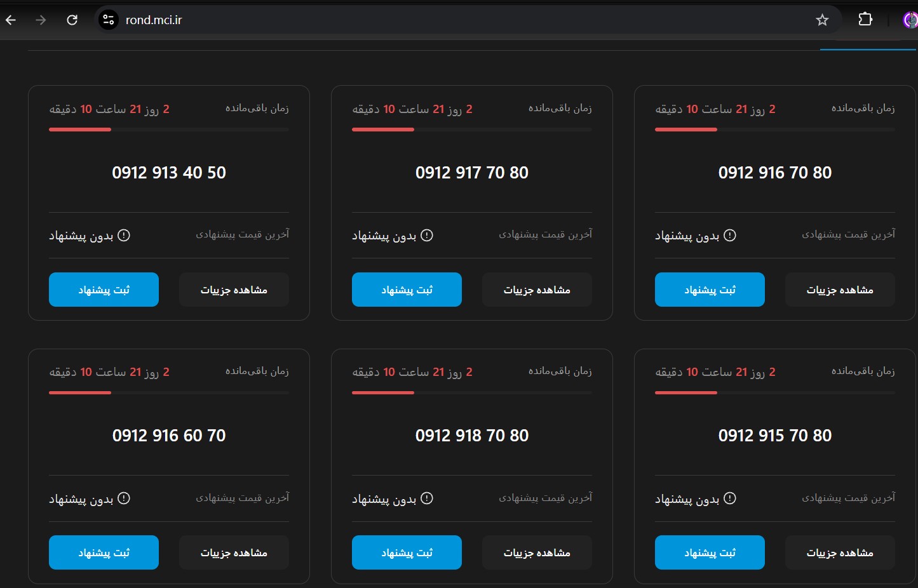Open مشاهده جزییات for 0912 916 70 80

[x=840, y=290]
